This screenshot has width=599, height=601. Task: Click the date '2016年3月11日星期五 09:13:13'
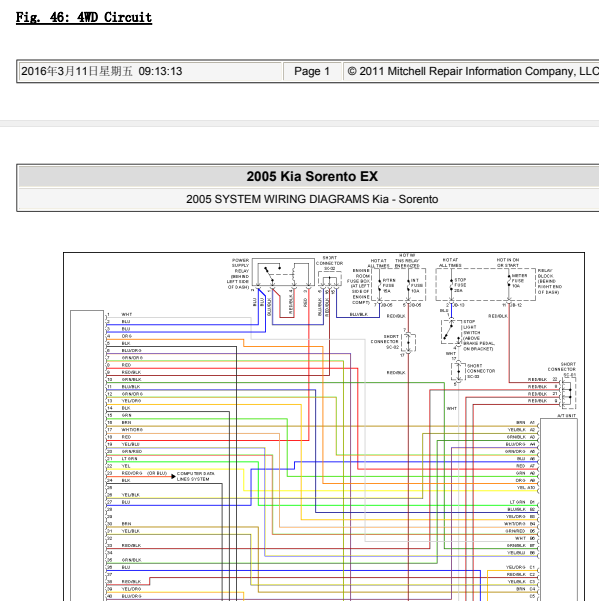click(102, 71)
